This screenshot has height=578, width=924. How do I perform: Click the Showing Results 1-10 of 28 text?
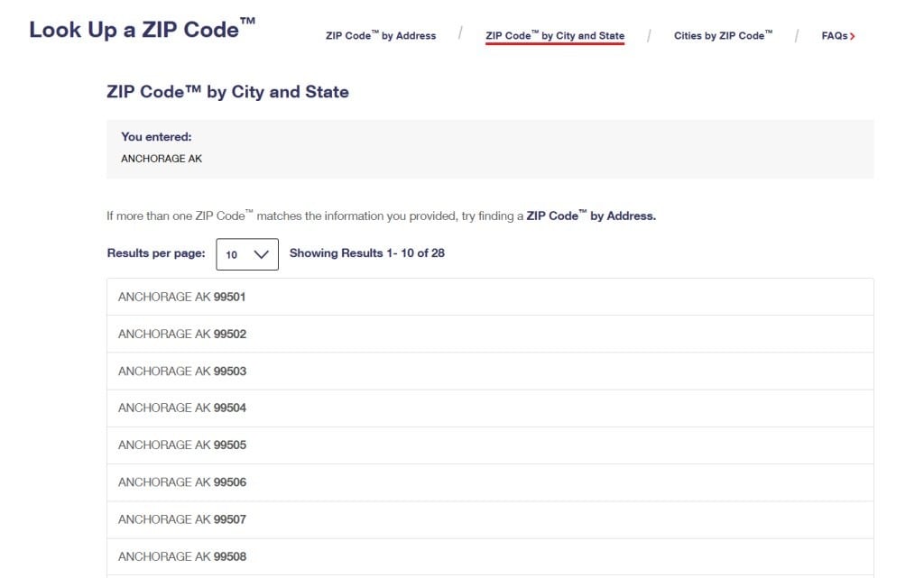(x=366, y=253)
